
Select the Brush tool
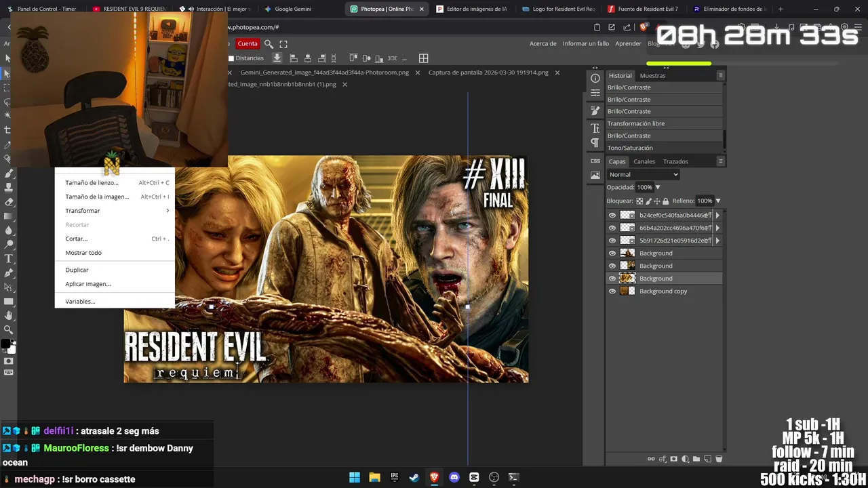[x=8, y=173]
